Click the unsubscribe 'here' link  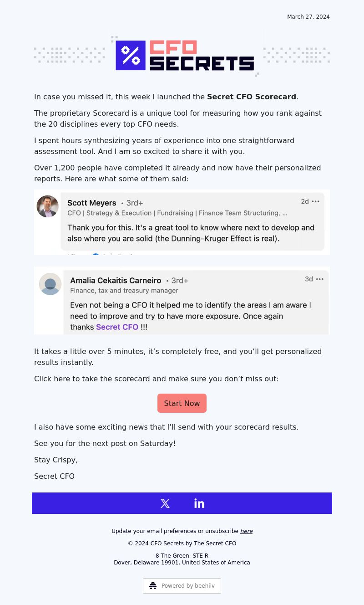coord(246,531)
